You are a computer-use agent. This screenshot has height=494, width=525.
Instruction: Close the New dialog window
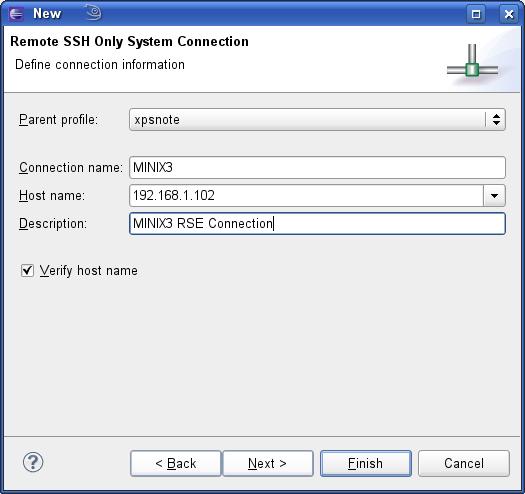click(509, 14)
